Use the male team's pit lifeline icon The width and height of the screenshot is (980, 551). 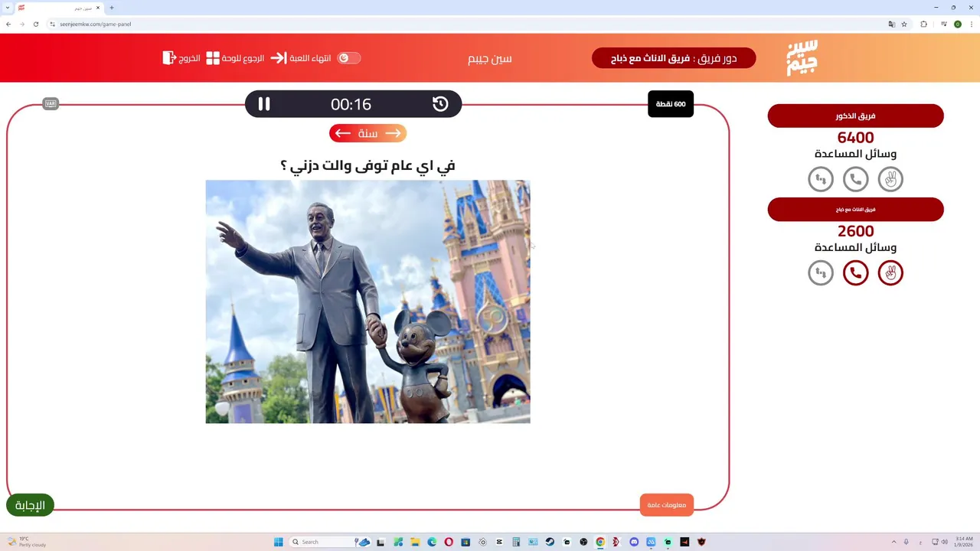(x=821, y=179)
